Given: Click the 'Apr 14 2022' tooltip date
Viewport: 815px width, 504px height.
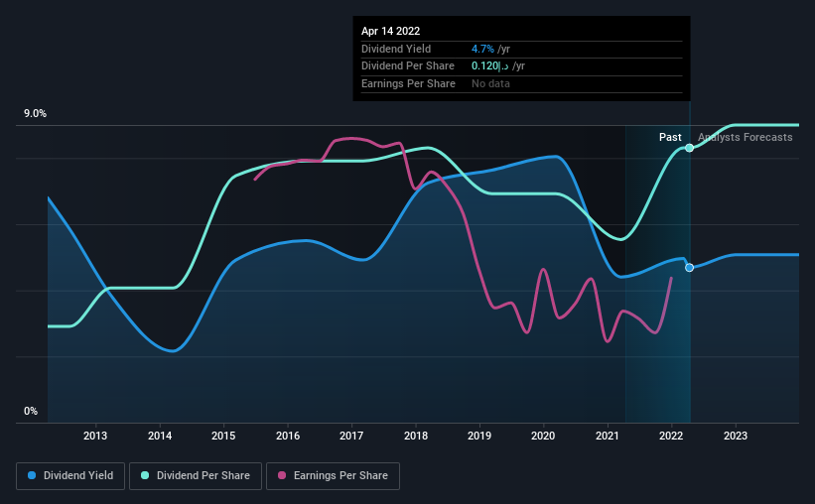Looking at the screenshot, I should (x=390, y=31).
